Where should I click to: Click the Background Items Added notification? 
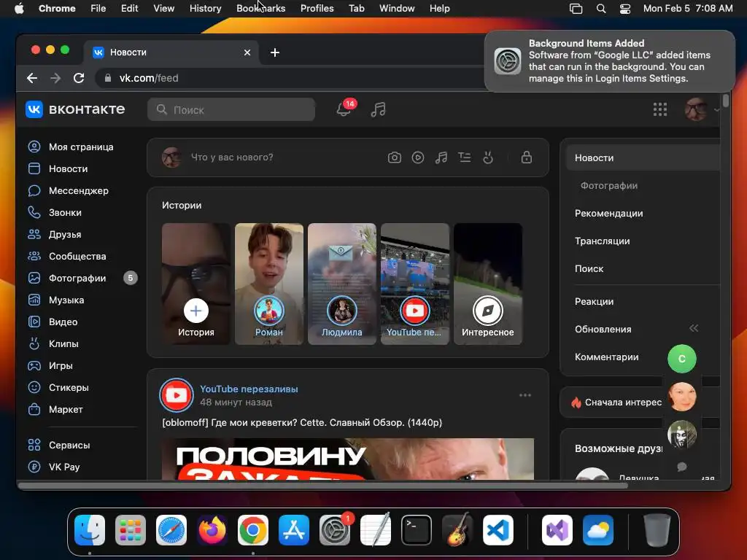[x=609, y=61]
